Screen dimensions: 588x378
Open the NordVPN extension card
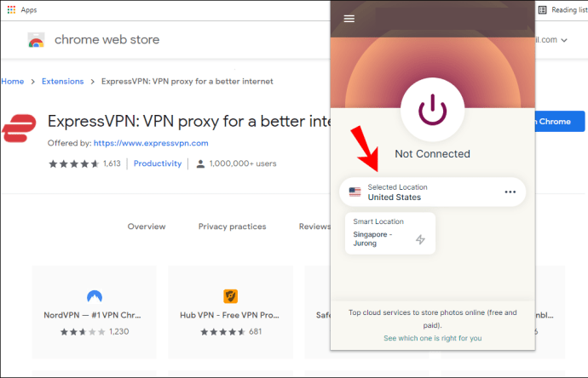(x=94, y=312)
